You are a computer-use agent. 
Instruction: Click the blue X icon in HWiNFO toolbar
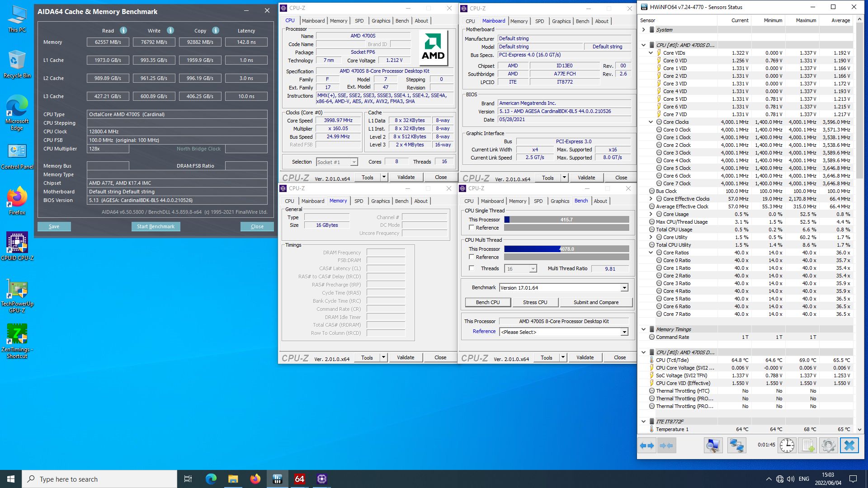849,446
